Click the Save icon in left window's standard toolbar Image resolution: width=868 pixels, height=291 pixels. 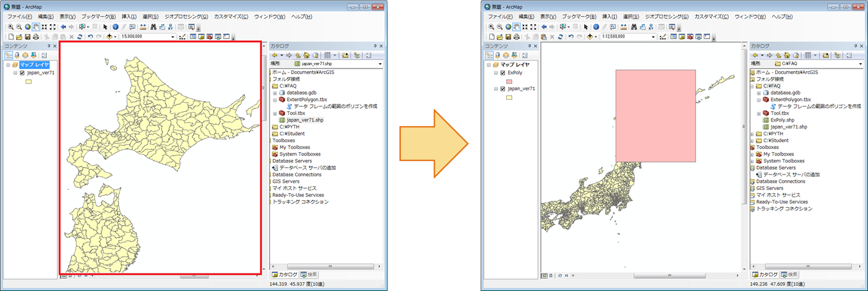[27, 37]
